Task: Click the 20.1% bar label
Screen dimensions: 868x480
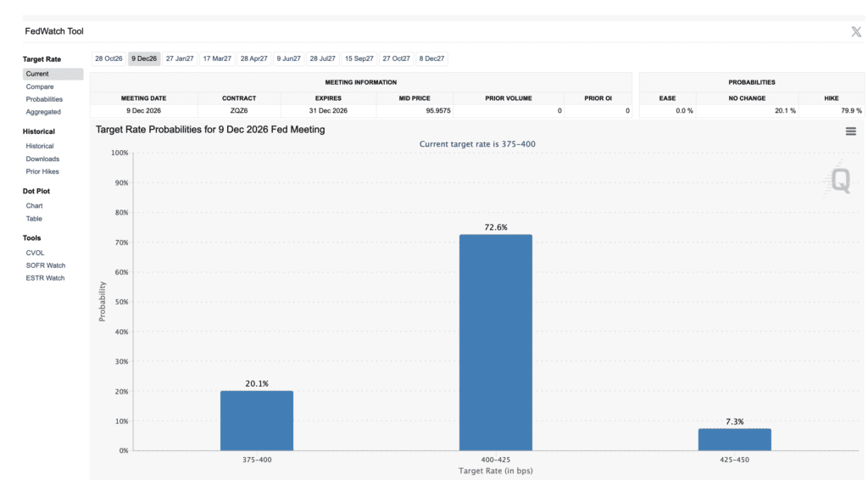Action: pos(257,383)
